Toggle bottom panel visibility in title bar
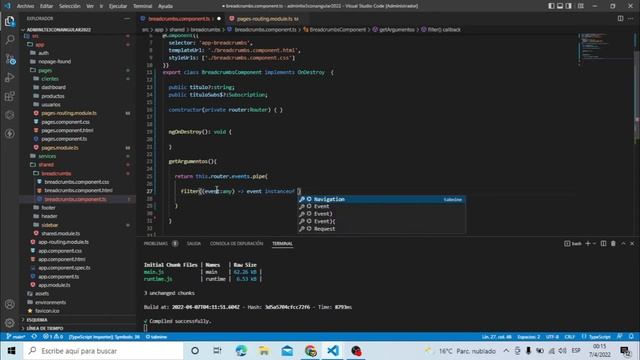640x360 pixels. (x=560, y=6)
